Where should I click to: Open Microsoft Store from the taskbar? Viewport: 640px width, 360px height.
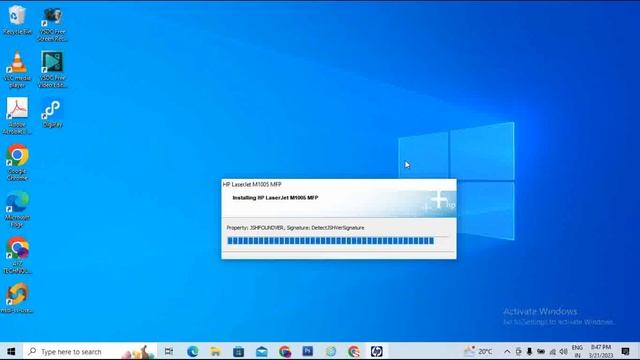[239, 351]
